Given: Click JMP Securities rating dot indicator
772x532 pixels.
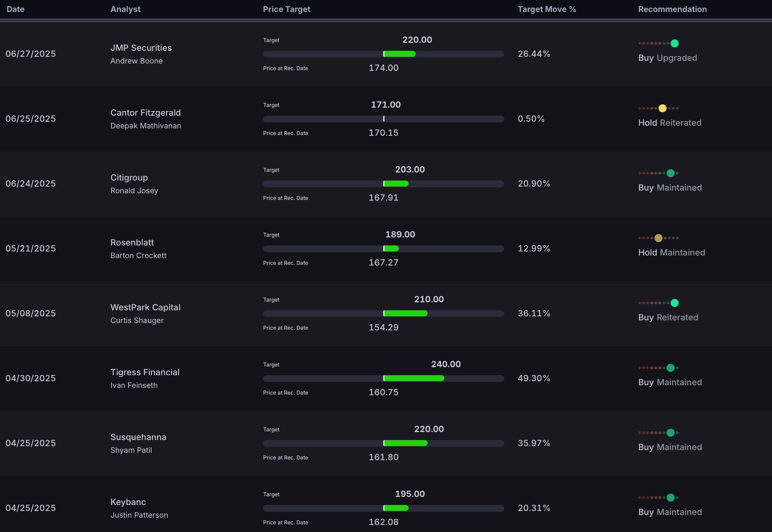Looking at the screenshot, I should coord(674,43).
